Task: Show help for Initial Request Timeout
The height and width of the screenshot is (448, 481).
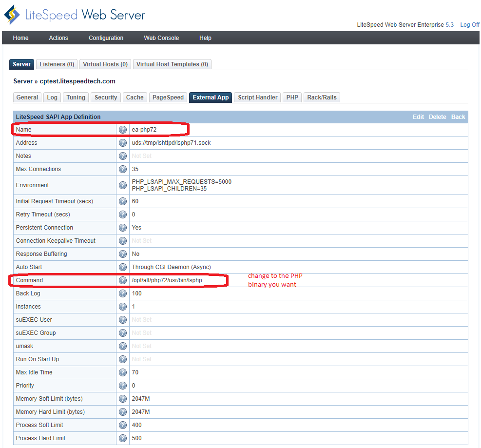Action: [123, 202]
